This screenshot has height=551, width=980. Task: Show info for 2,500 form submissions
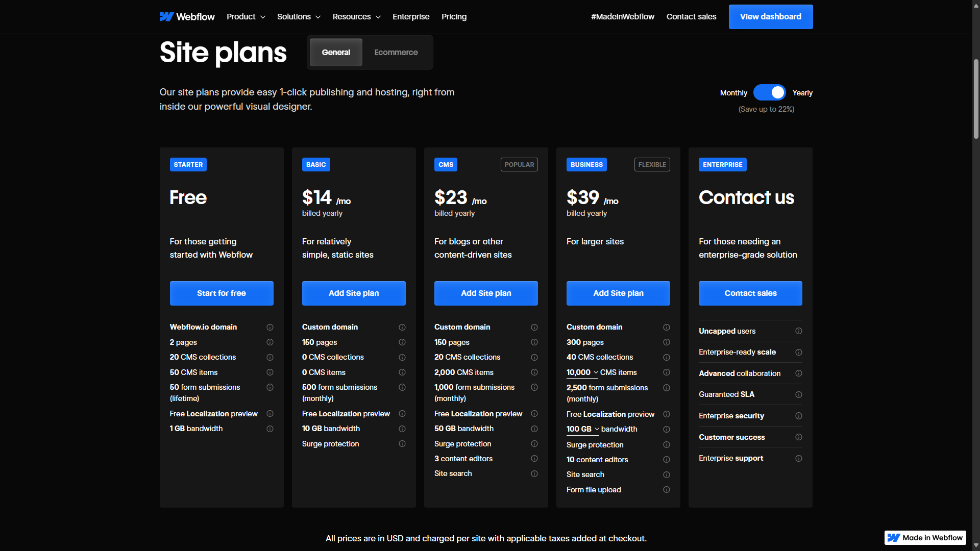coord(667,388)
